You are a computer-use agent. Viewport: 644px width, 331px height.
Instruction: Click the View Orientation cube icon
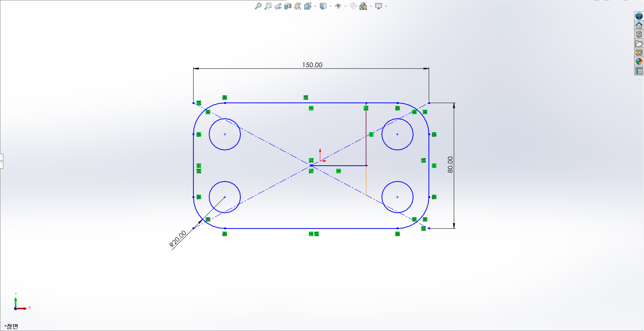pyautogui.click(x=308, y=6)
